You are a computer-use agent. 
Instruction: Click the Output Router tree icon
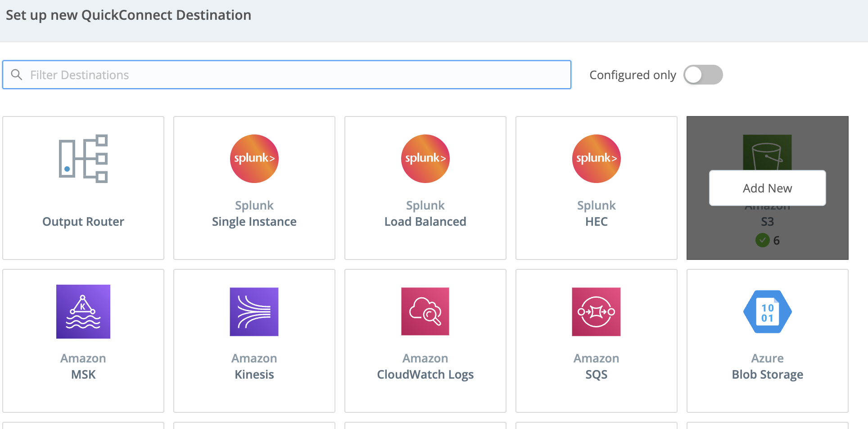pos(83,159)
